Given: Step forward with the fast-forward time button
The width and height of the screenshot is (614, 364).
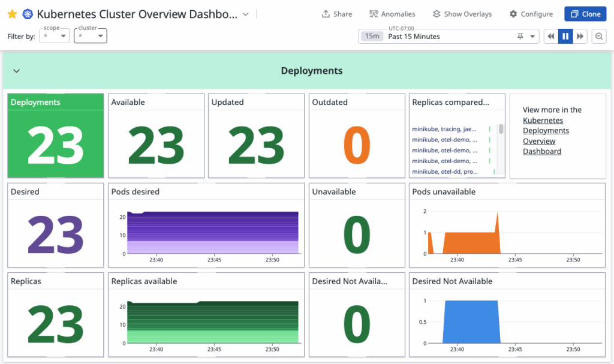Looking at the screenshot, I should (580, 37).
